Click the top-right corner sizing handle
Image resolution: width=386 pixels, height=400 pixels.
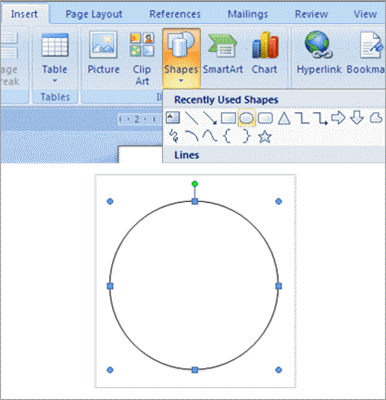click(x=279, y=201)
